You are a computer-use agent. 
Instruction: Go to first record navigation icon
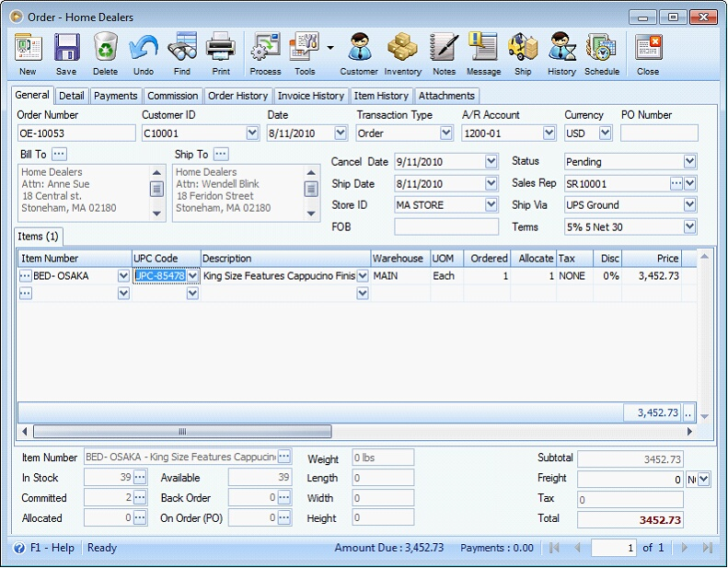(x=553, y=548)
